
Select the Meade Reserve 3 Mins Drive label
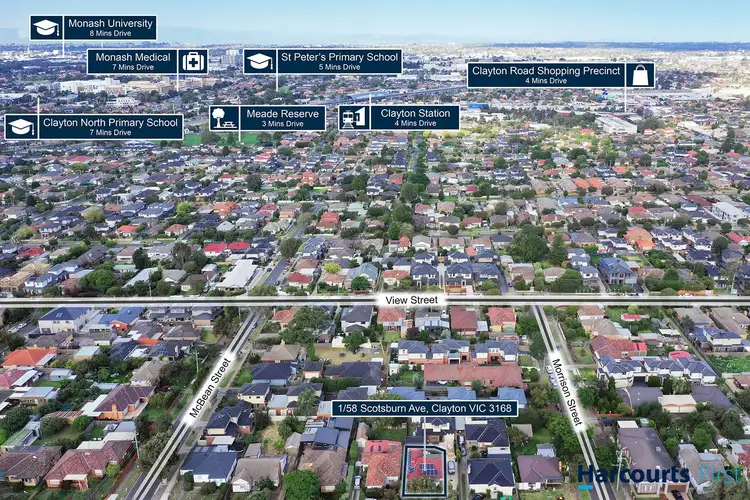point(282,118)
